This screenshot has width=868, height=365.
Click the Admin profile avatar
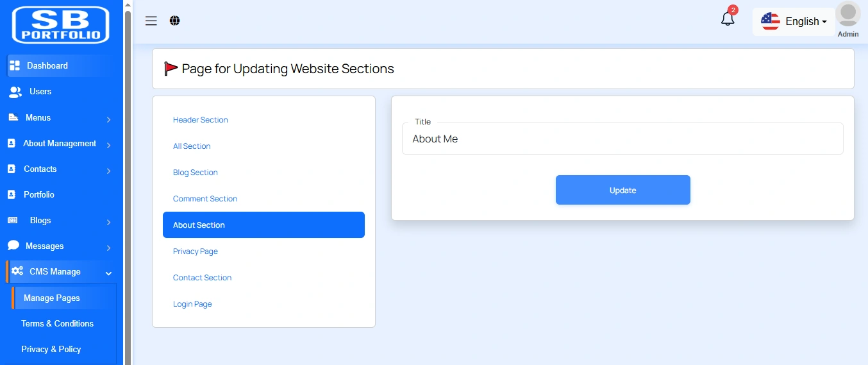[848, 15]
